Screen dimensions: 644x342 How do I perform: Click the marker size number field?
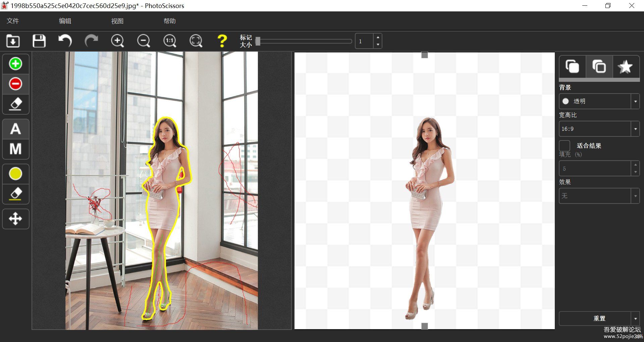click(x=364, y=41)
